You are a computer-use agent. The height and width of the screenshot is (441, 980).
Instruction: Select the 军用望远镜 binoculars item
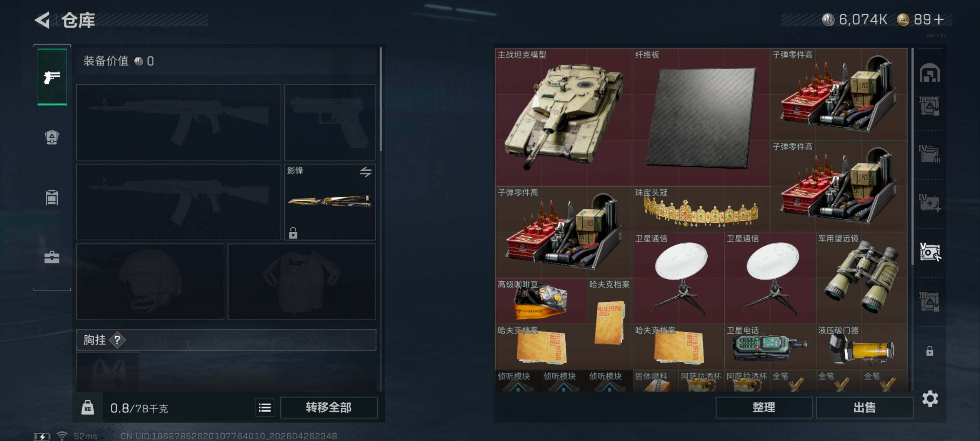coord(862,278)
